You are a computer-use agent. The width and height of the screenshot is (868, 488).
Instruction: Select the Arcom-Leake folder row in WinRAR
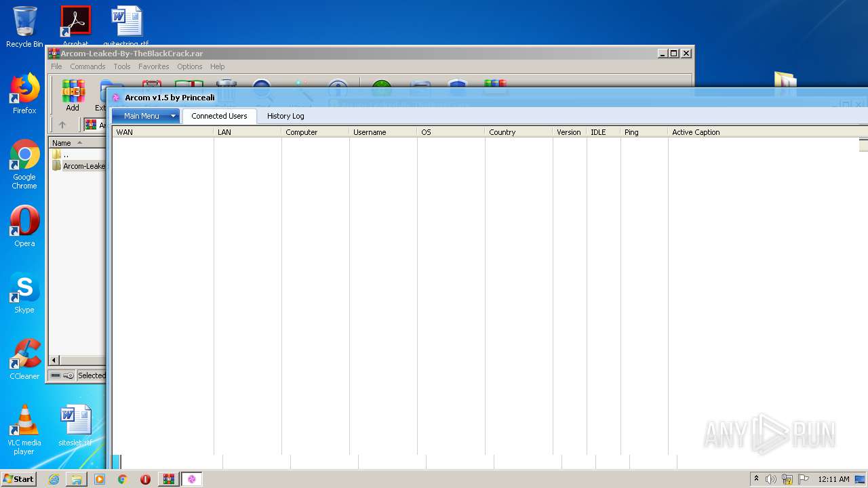[79, 166]
